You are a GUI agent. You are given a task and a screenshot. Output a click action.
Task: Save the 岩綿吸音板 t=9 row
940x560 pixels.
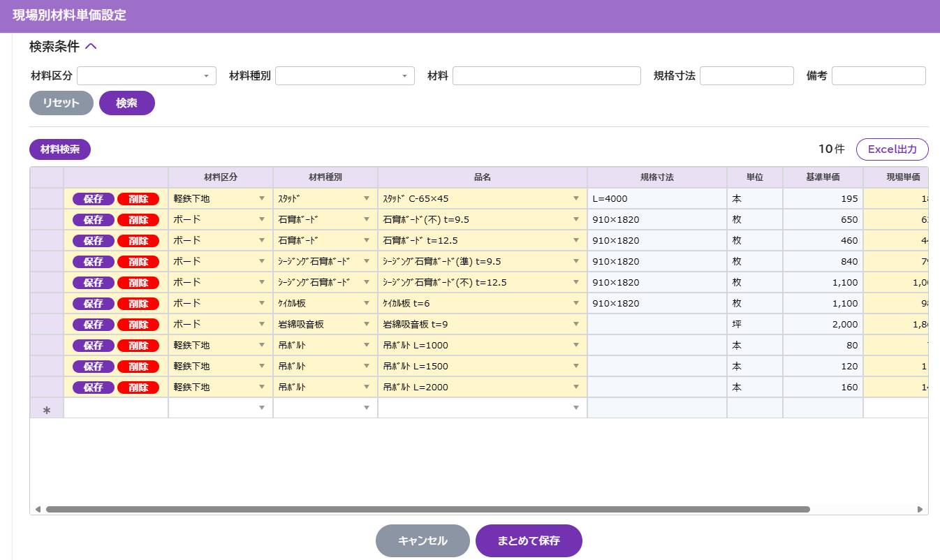point(94,325)
